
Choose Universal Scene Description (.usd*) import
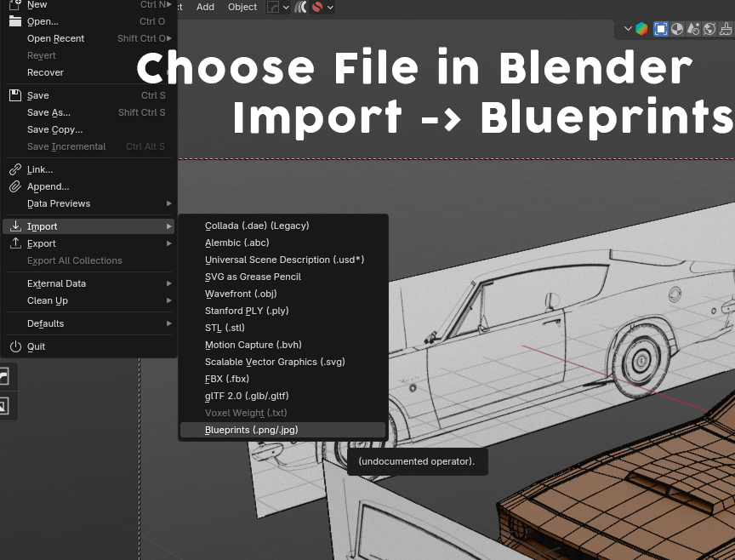click(282, 260)
